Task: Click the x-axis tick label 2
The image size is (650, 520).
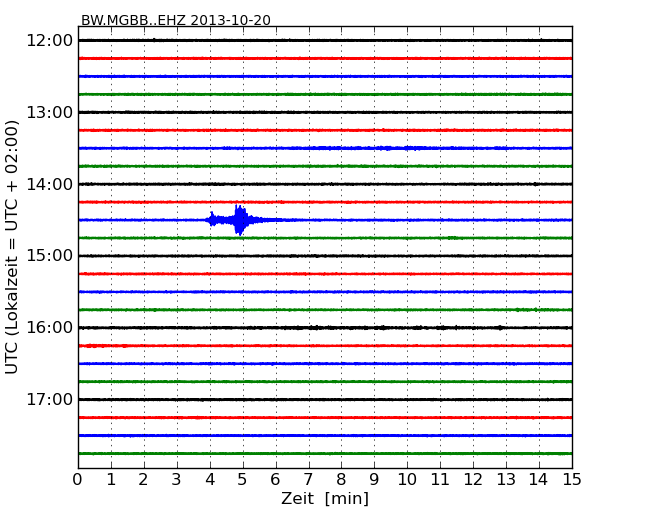Action: tap(144, 480)
